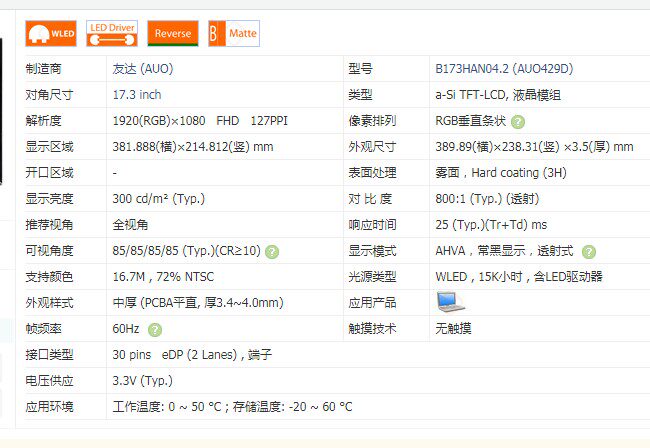This screenshot has height=448, width=650.
Task: Click the FHD resolution label
Action: [x=228, y=121]
